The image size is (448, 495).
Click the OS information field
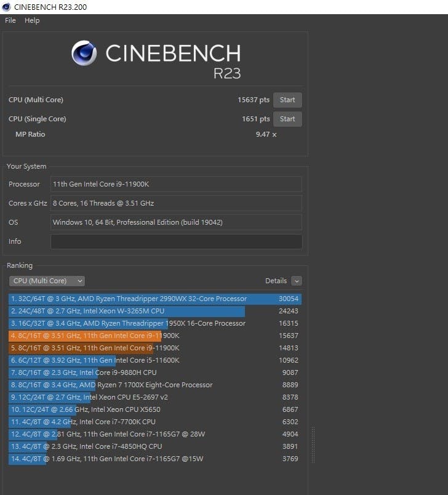[x=176, y=222]
